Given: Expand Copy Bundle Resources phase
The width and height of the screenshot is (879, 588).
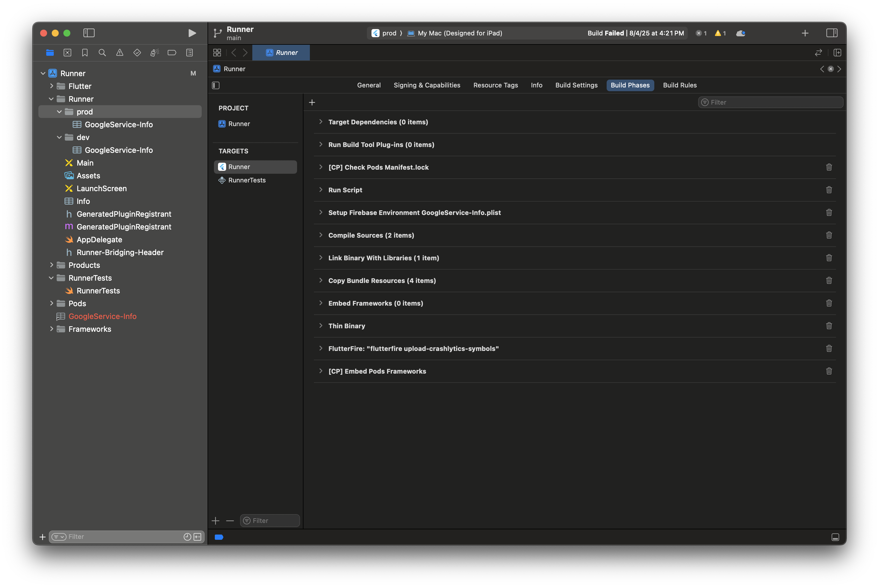Looking at the screenshot, I should [x=321, y=281].
